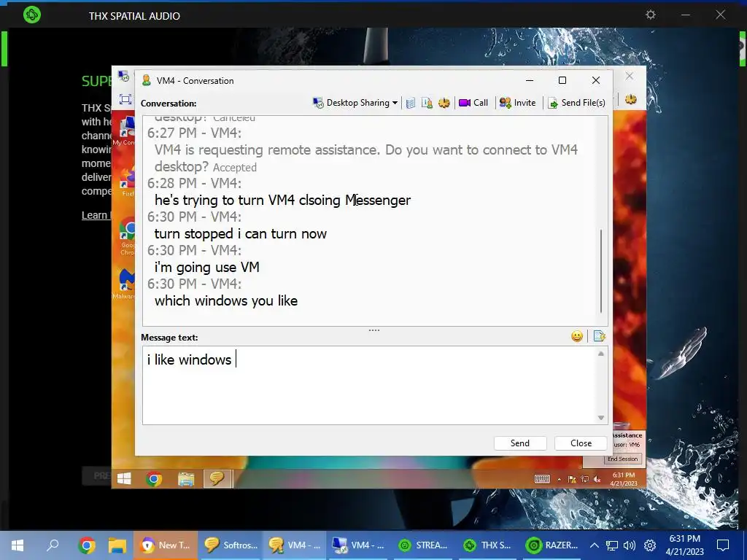
Task: Click the Send button
Action: coord(519,443)
